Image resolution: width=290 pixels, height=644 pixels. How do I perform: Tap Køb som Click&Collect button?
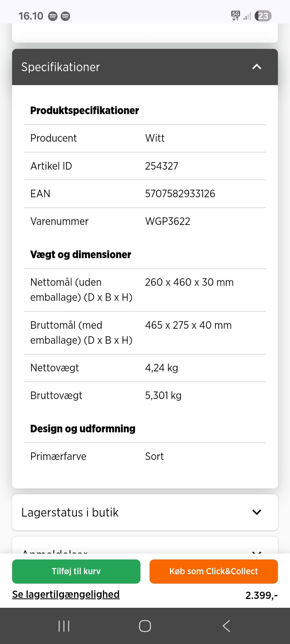pyautogui.click(x=214, y=571)
